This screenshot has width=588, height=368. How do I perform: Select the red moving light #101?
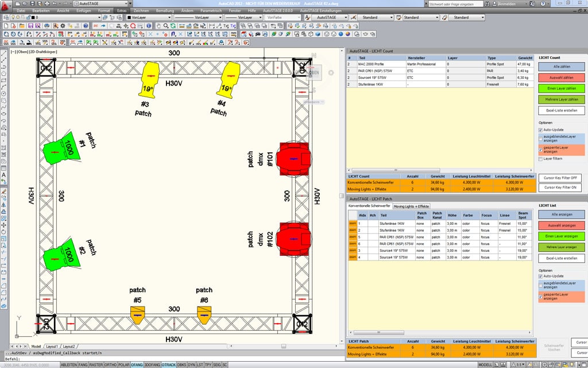coord(293,158)
